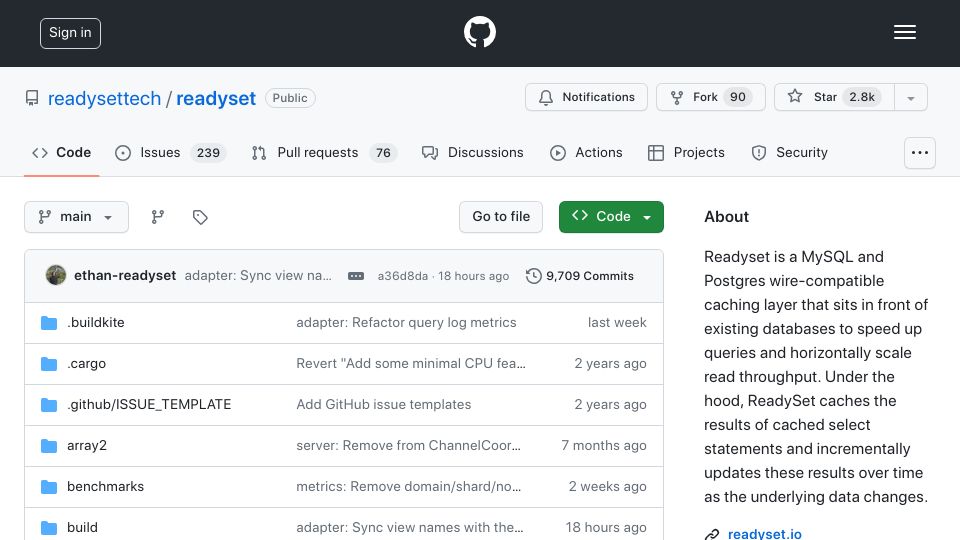960x540 pixels.
Task: Click the benchmarks folder icon
Action: (49, 487)
